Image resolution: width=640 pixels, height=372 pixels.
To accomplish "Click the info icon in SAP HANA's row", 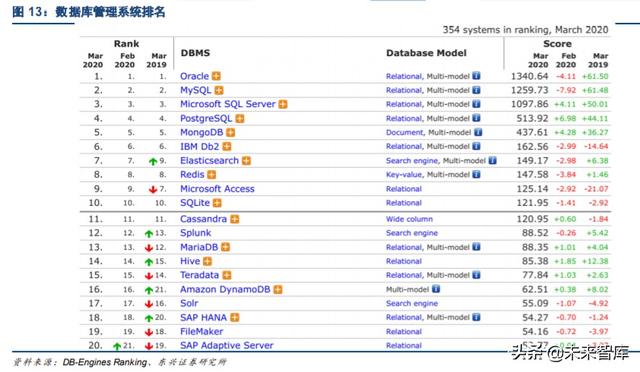I will click(x=476, y=317).
